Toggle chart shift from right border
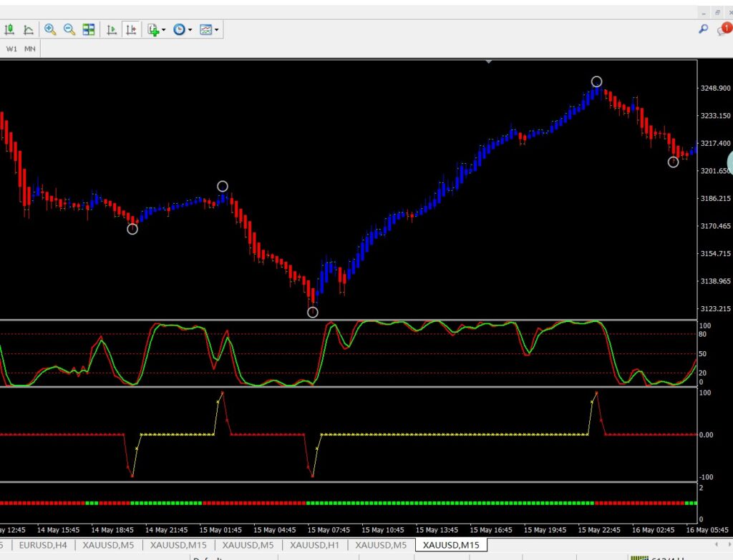Viewport: 733px width, 560px height. (131, 30)
